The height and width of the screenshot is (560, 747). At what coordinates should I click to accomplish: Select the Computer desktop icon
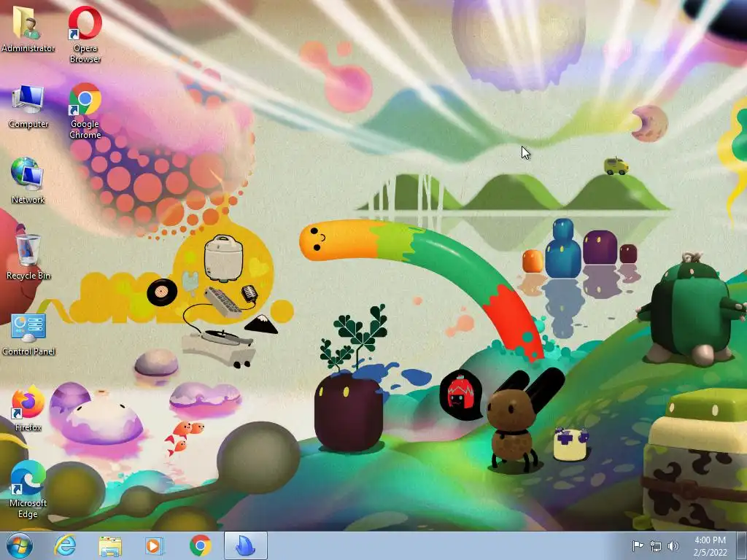point(28,106)
